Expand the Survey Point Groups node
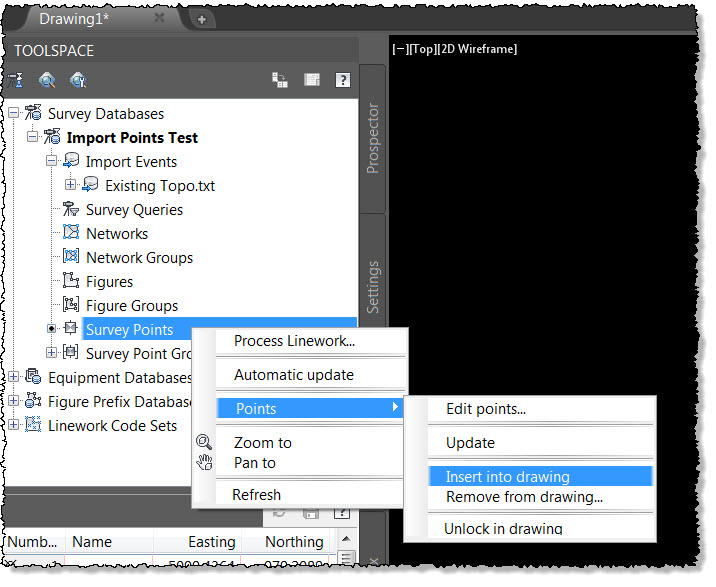The height and width of the screenshot is (587, 716). pyautogui.click(x=52, y=353)
